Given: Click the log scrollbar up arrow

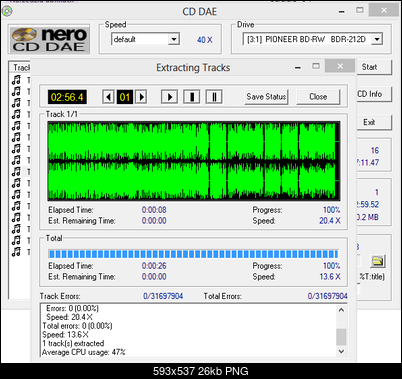Looking at the screenshot, I should click(x=341, y=310).
